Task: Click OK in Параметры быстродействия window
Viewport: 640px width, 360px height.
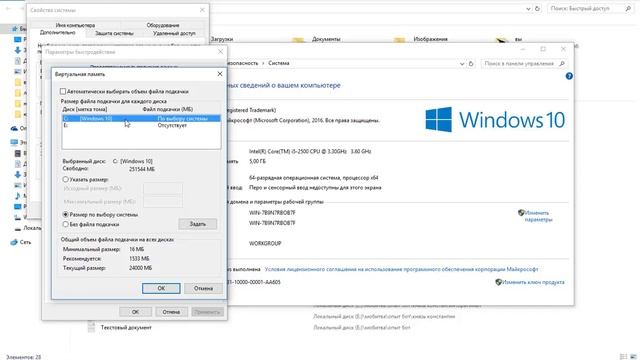Action: 135,312
